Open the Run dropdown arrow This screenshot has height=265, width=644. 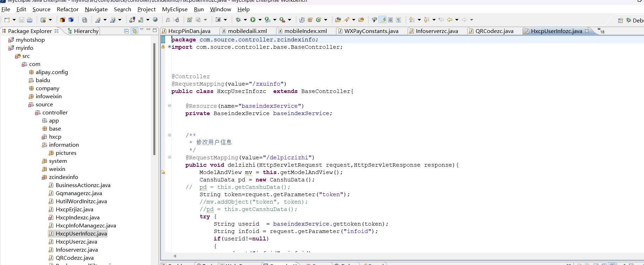[260, 20]
